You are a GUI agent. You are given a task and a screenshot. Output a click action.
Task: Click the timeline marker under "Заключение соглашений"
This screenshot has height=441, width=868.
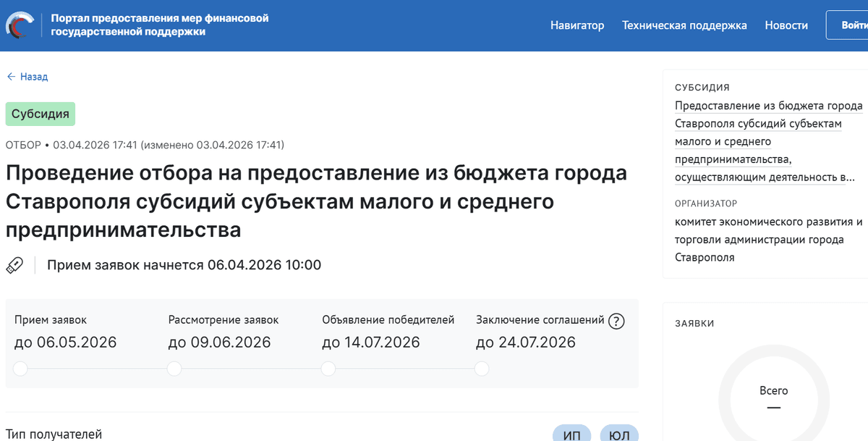click(481, 369)
